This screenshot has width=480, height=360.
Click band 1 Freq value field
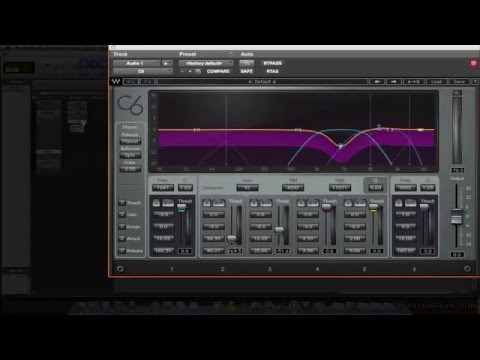[x=163, y=188]
